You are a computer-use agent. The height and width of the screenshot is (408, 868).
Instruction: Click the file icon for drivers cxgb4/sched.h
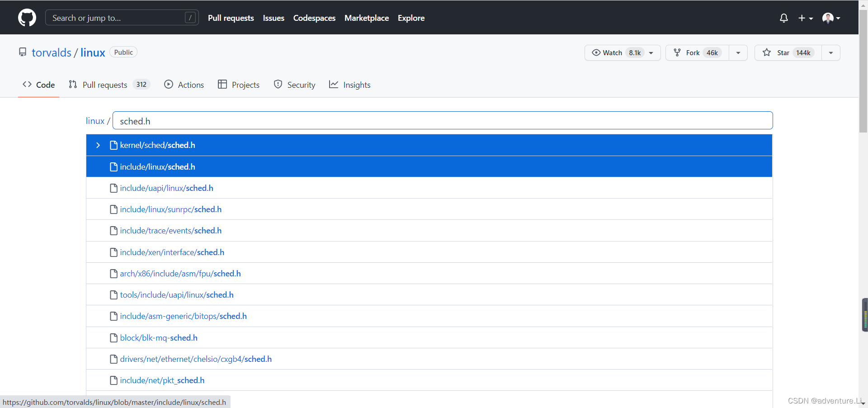(113, 359)
